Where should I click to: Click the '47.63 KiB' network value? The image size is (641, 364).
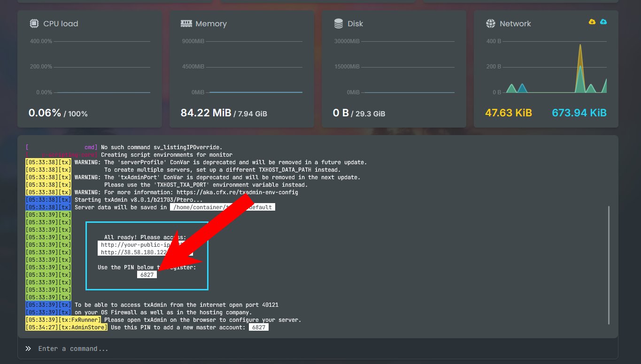tap(509, 113)
